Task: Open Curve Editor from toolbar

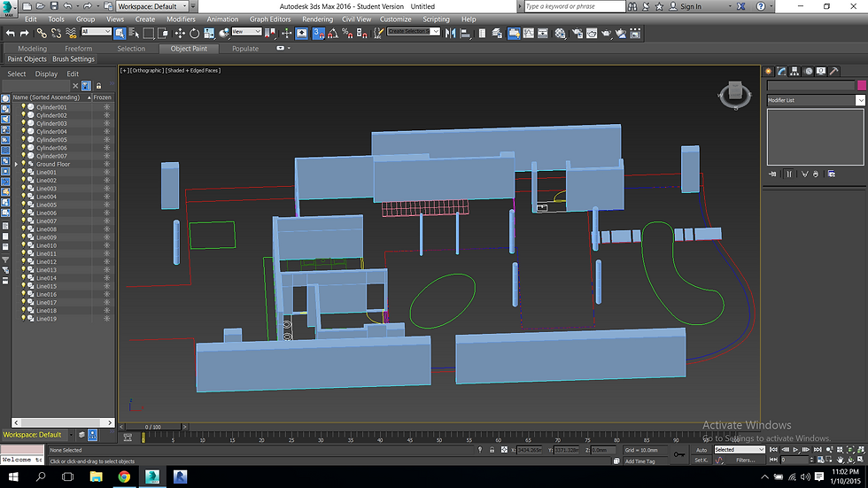Action: tap(529, 33)
